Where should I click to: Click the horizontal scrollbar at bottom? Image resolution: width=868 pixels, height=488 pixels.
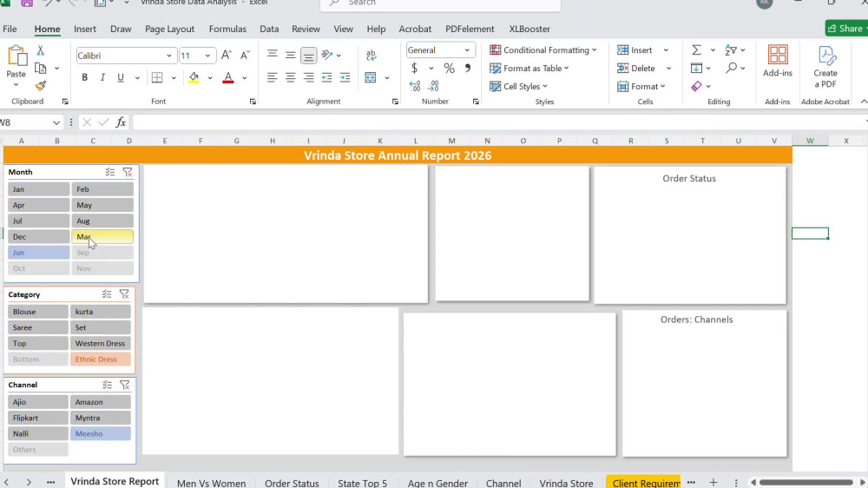point(806,483)
